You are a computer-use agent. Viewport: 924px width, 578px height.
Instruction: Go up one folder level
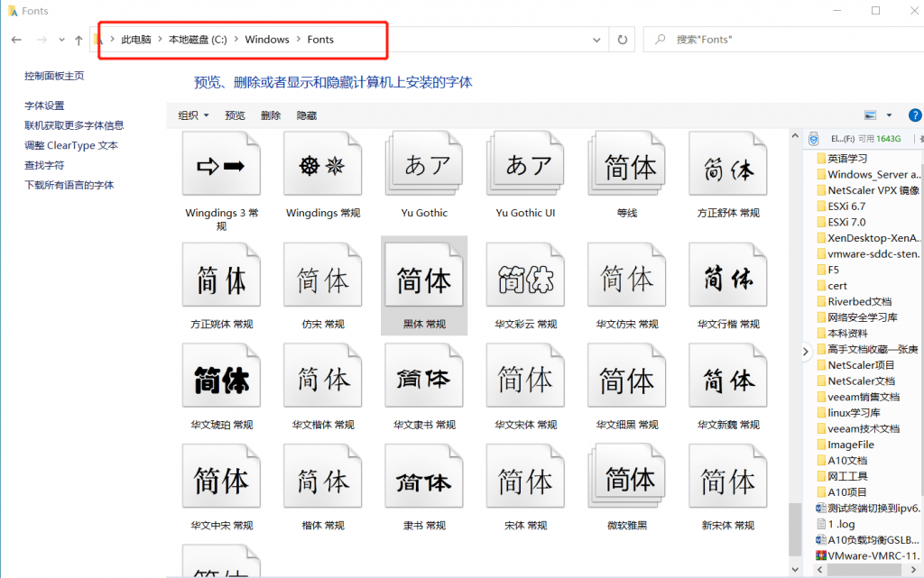[79, 40]
